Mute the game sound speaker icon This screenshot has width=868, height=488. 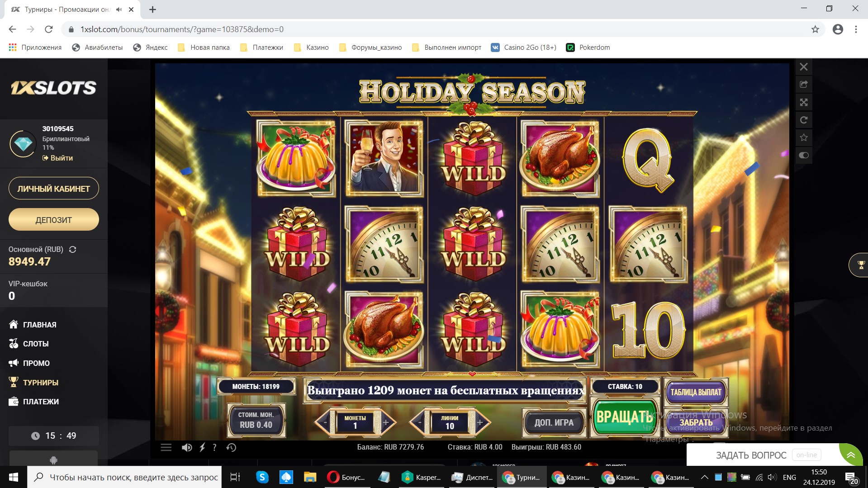point(186,447)
